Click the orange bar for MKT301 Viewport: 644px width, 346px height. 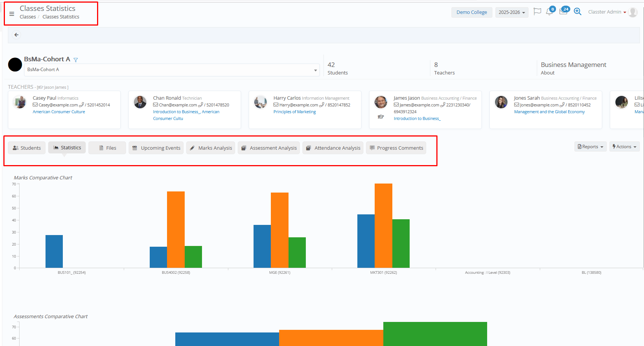click(383, 226)
